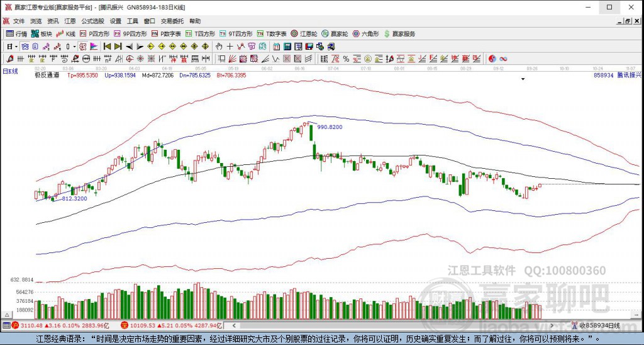
Task: Open the calendar 21 icon
Action: 276,47
